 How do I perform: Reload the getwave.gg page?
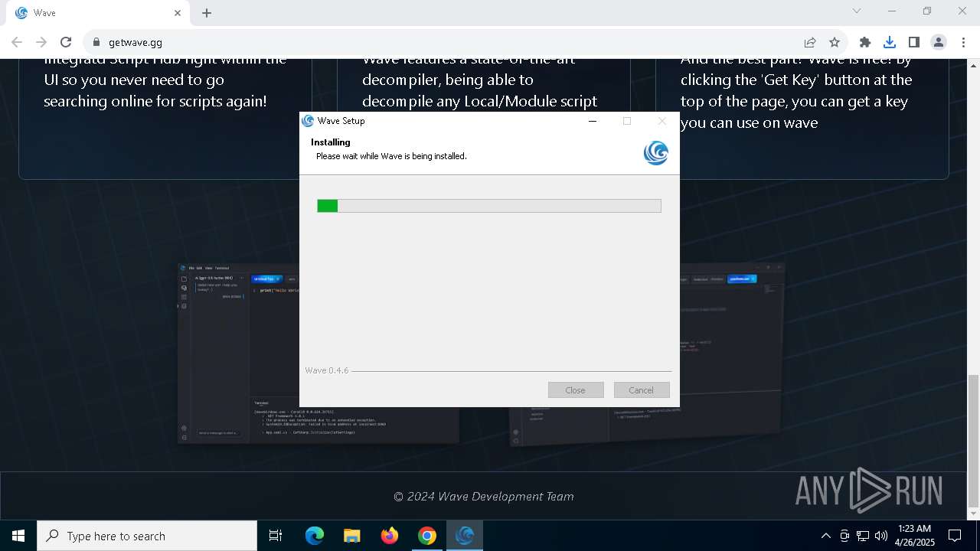[66, 42]
